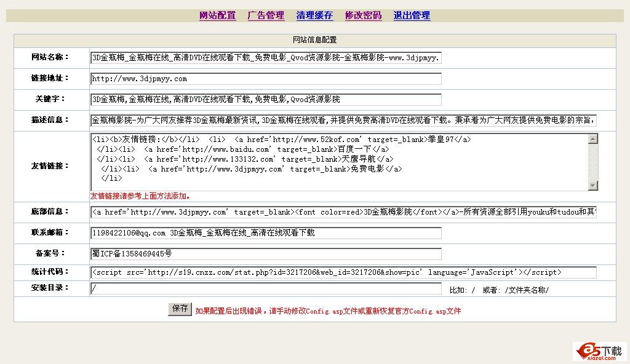Open the 清理缓存 link
630x364 pixels.
[314, 15]
